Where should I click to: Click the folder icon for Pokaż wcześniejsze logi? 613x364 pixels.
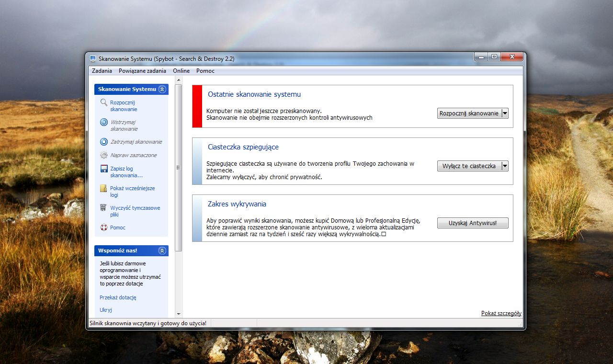tap(103, 188)
